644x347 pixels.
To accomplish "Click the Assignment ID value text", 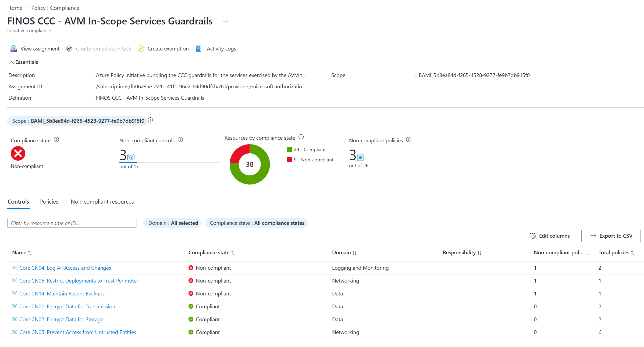I will click(x=201, y=86).
